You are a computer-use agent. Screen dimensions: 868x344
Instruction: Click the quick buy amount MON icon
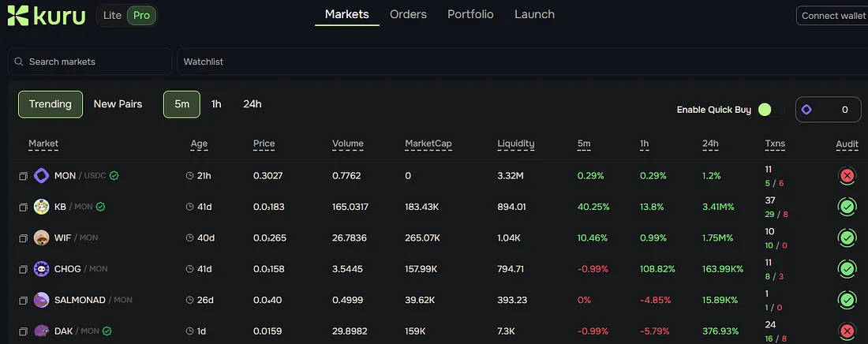806,110
